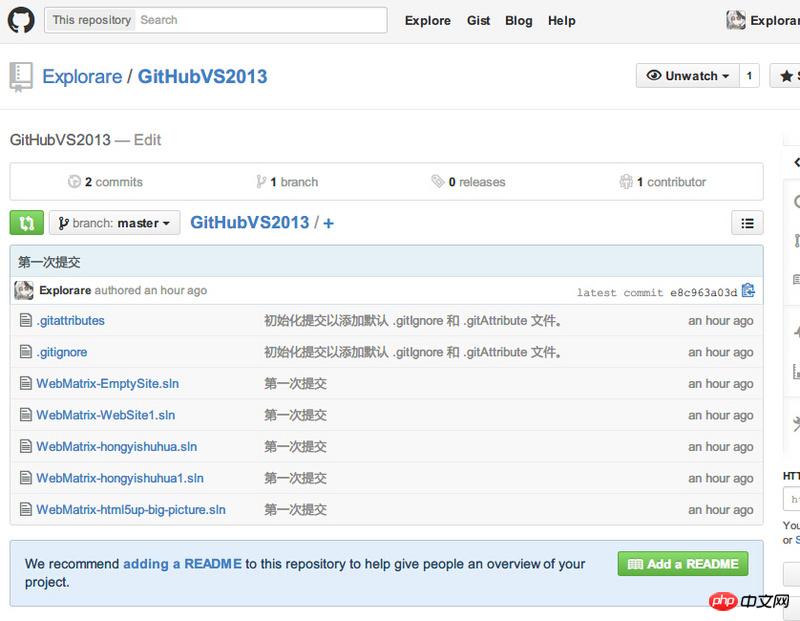
Task: Open the Explore menu item
Action: click(x=428, y=21)
